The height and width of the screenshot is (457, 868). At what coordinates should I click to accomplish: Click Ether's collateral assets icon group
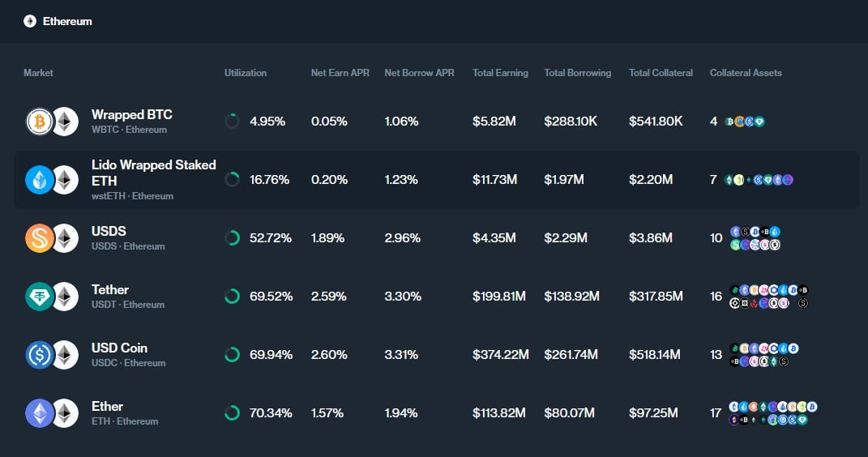(x=772, y=413)
